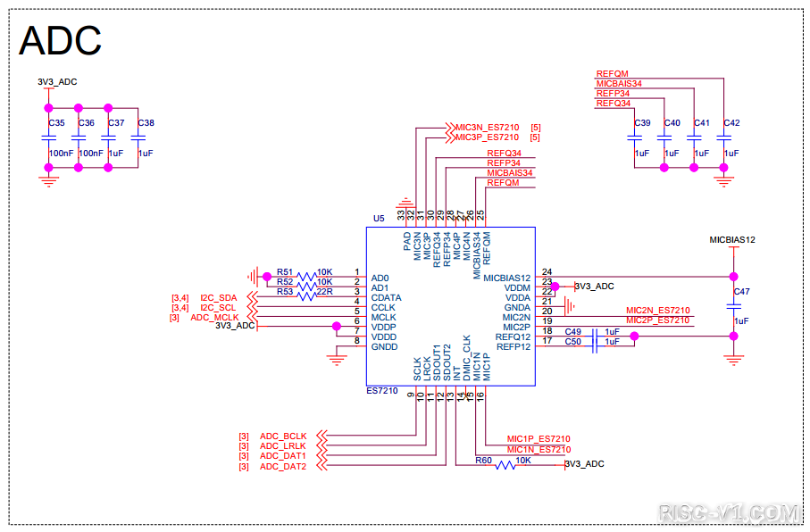
Task: Click the R60 10K resistor symbol
Action: pos(505,464)
